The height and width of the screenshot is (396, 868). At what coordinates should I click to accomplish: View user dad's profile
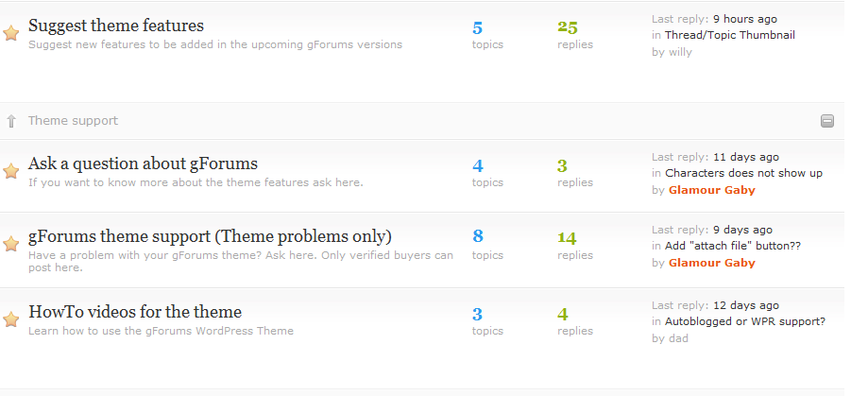[678, 338]
